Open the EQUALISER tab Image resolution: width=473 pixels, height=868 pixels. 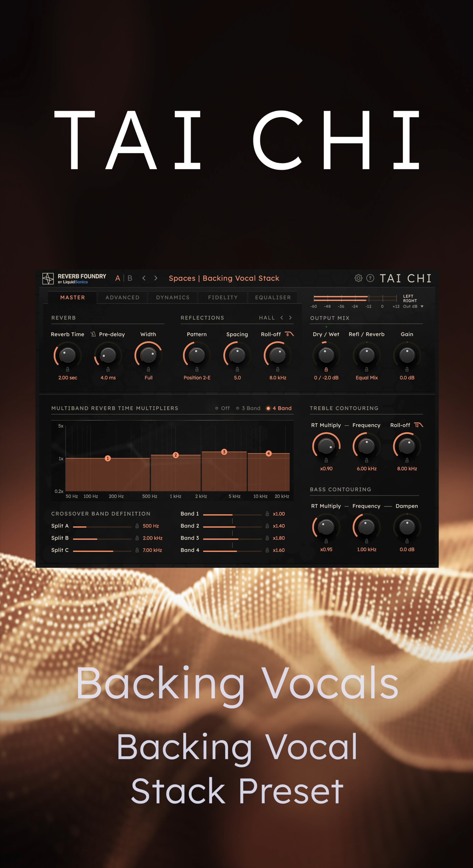(x=273, y=297)
